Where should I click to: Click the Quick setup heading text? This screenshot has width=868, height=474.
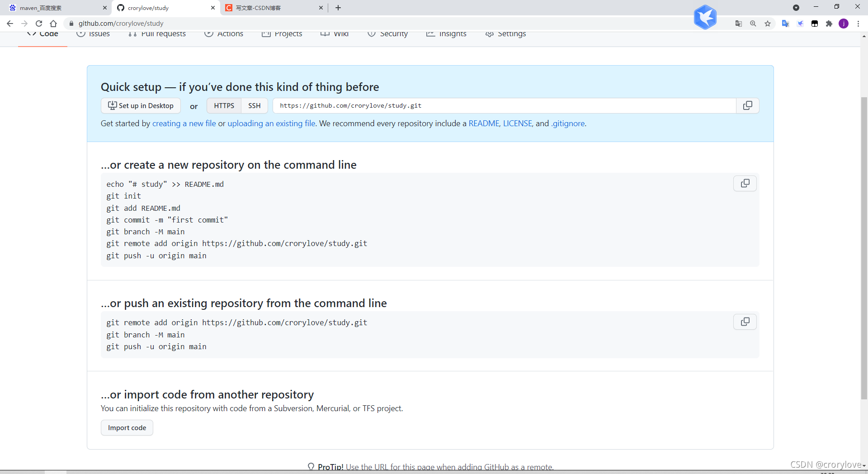pyautogui.click(x=240, y=87)
